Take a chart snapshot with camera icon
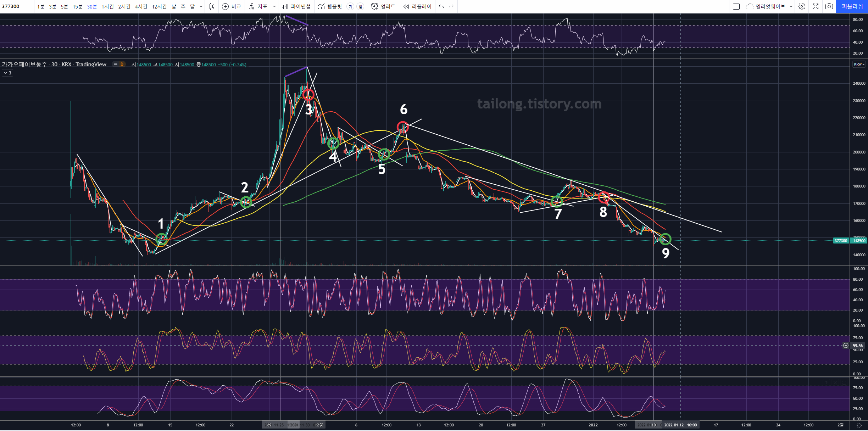868x431 pixels. [829, 6]
